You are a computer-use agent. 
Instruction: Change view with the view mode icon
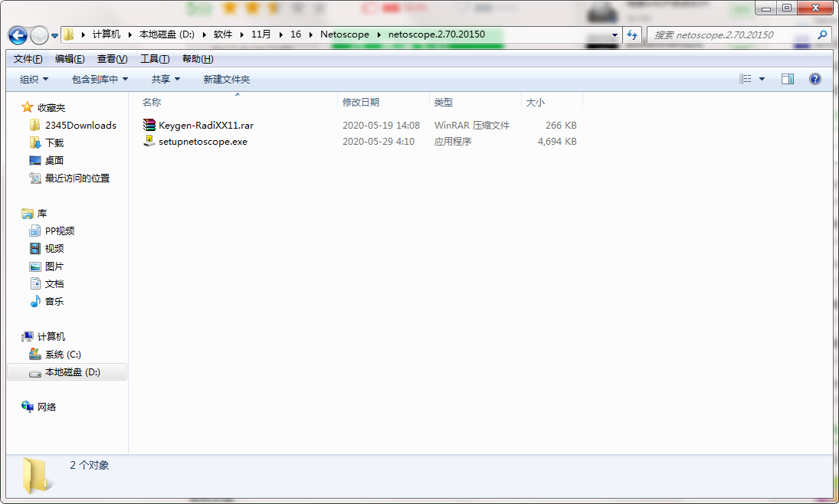tap(745, 79)
